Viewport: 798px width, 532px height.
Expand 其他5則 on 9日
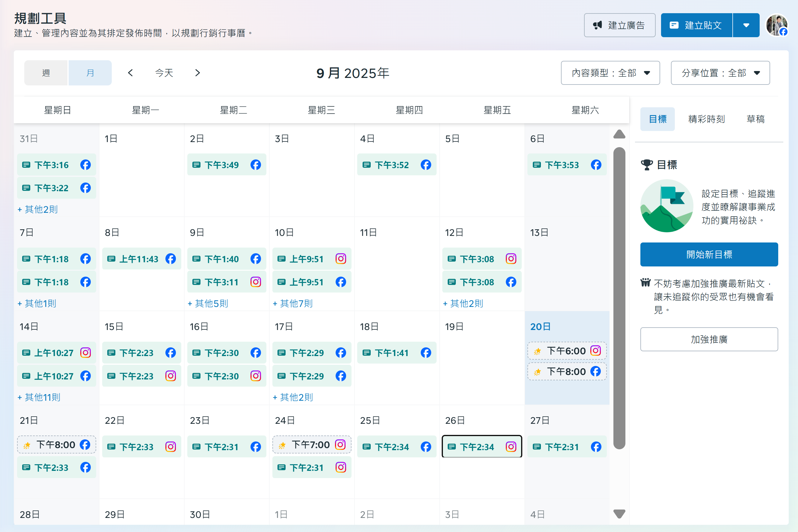[x=208, y=303]
